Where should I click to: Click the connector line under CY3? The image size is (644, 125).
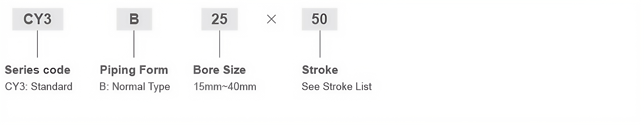tap(37, 44)
